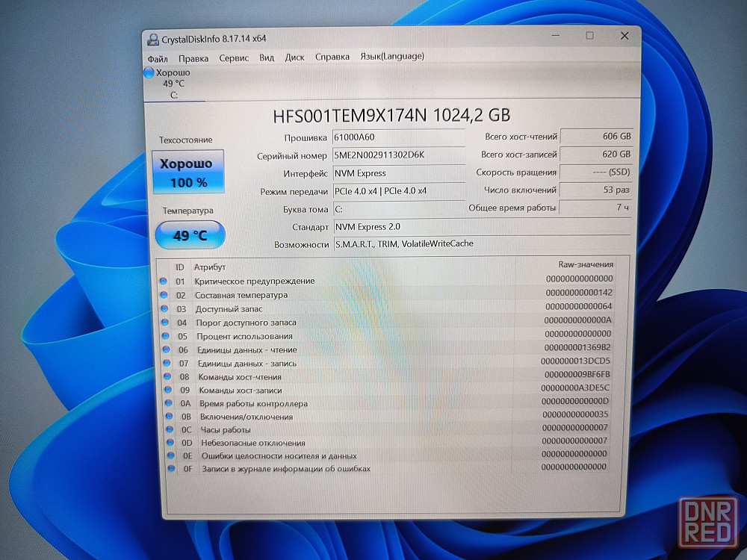The image size is (747, 560).
Task: Click raw value 0000000000000D
Action: click(x=575, y=401)
